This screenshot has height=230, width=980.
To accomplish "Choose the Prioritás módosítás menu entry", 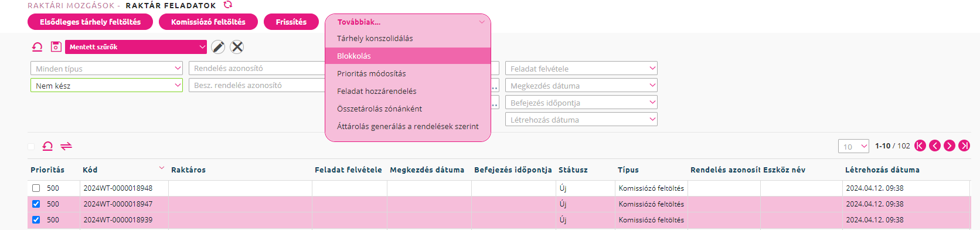I will click(x=407, y=73).
